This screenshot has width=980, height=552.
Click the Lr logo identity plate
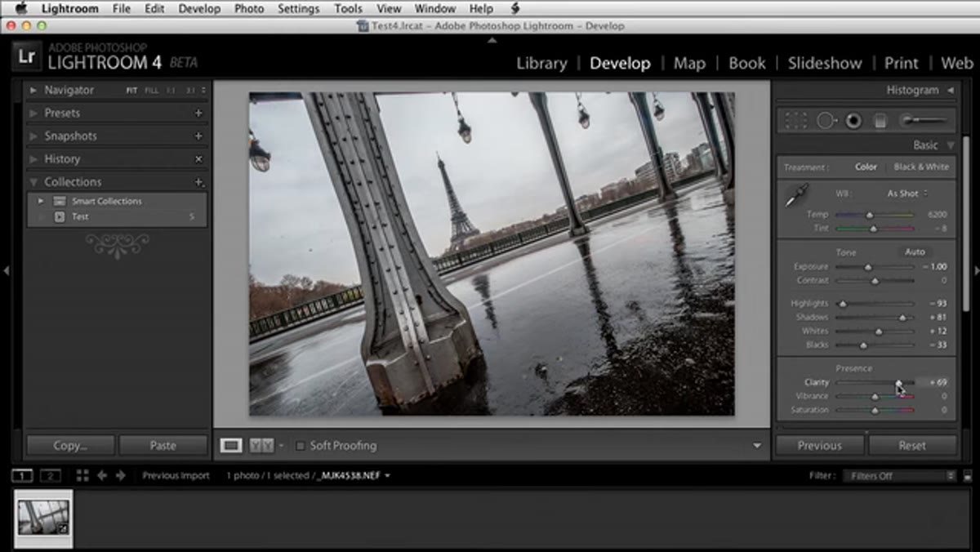pos(25,58)
